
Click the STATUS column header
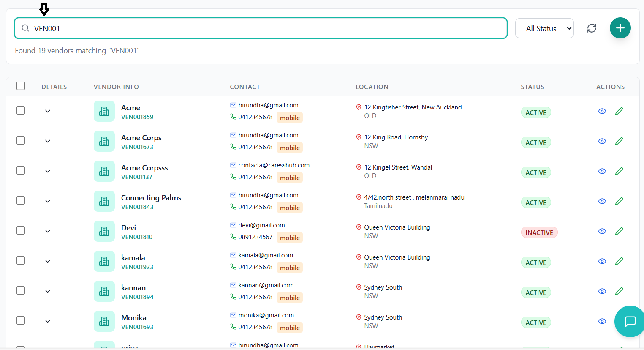pyautogui.click(x=532, y=87)
